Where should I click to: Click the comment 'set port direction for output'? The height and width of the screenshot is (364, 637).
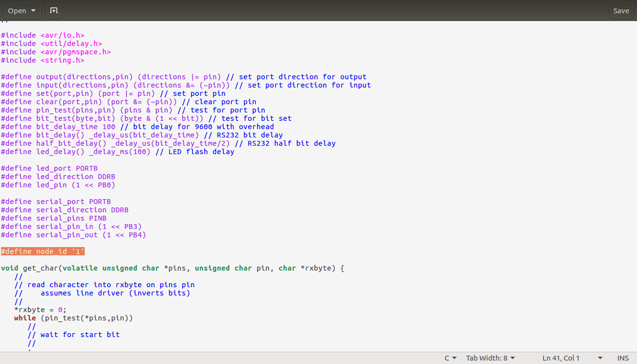coord(296,77)
